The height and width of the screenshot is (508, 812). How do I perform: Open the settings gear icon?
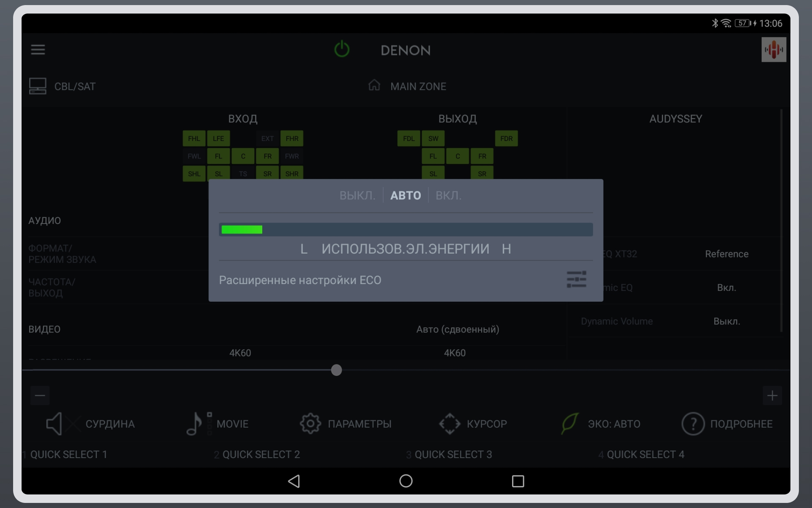(310, 424)
